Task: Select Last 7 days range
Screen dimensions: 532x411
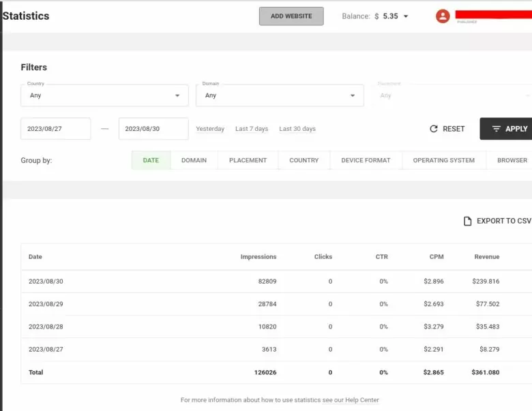Action: point(252,129)
